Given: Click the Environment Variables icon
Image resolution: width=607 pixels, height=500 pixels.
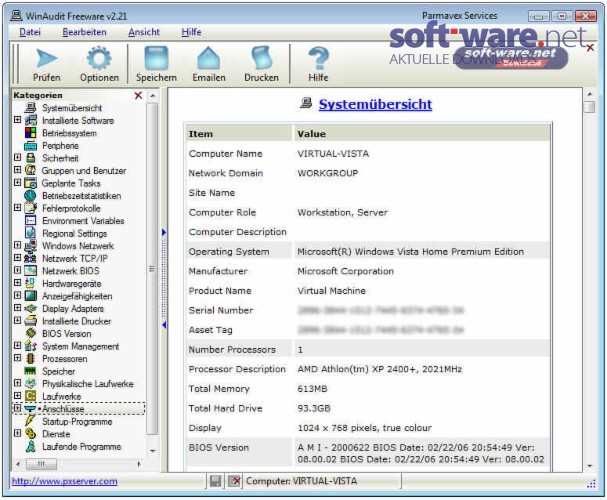Looking at the screenshot, I should coord(30,221).
